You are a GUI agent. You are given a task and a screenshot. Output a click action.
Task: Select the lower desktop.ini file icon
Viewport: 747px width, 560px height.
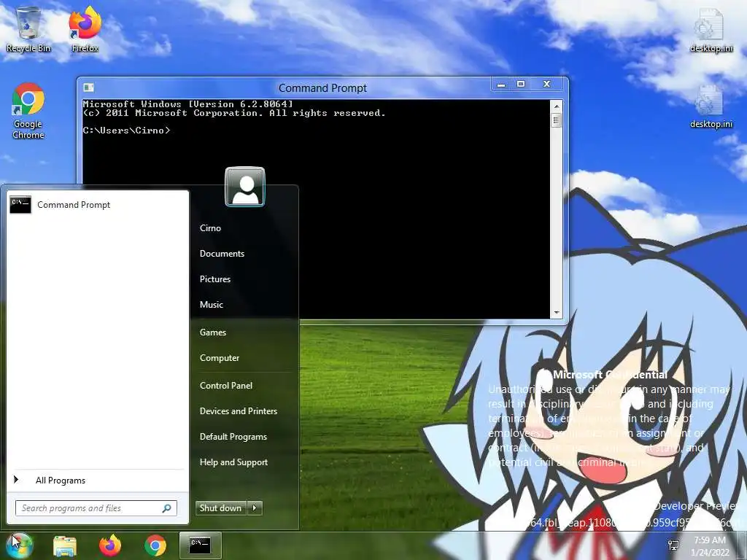click(711, 106)
